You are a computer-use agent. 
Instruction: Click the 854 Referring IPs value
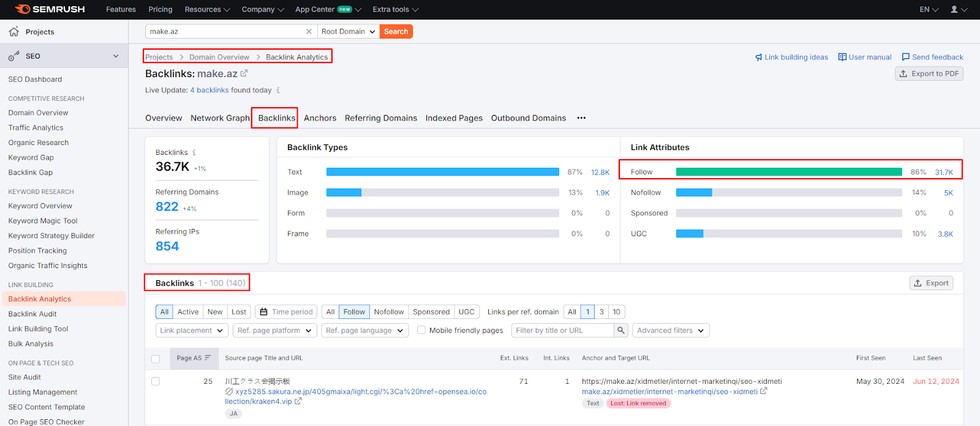(x=167, y=246)
